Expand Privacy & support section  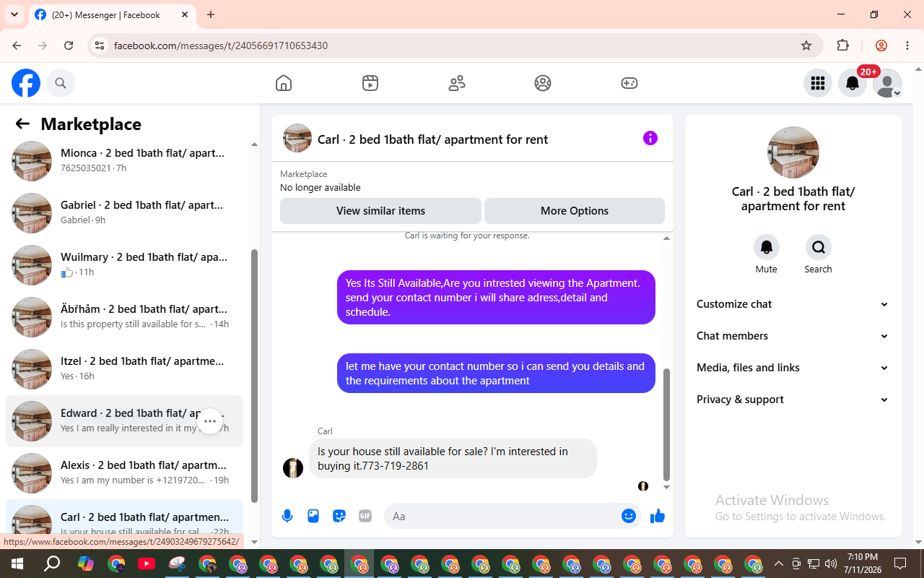[793, 400]
